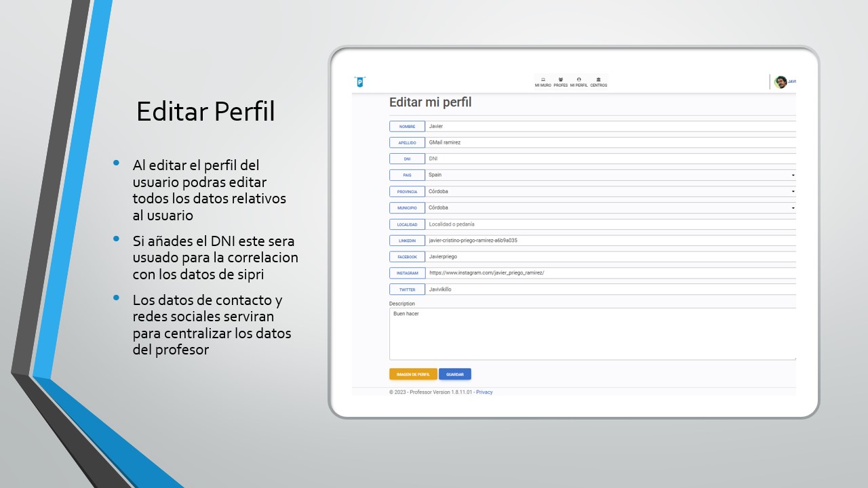Click the slide title 'Editar Perfil'
The height and width of the screenshot is (488, 868).
pyautogui.click(x=205, y=112)
